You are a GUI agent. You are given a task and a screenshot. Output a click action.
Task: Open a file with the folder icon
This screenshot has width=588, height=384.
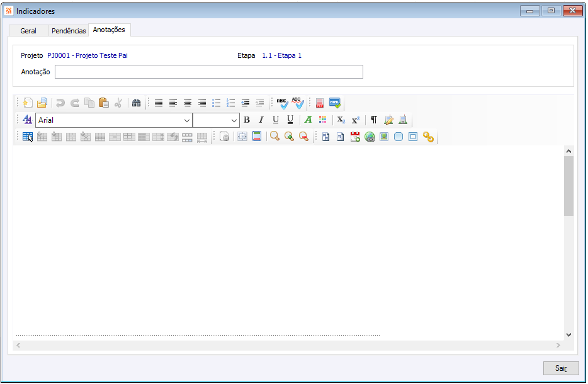click(x=42, y=103)
